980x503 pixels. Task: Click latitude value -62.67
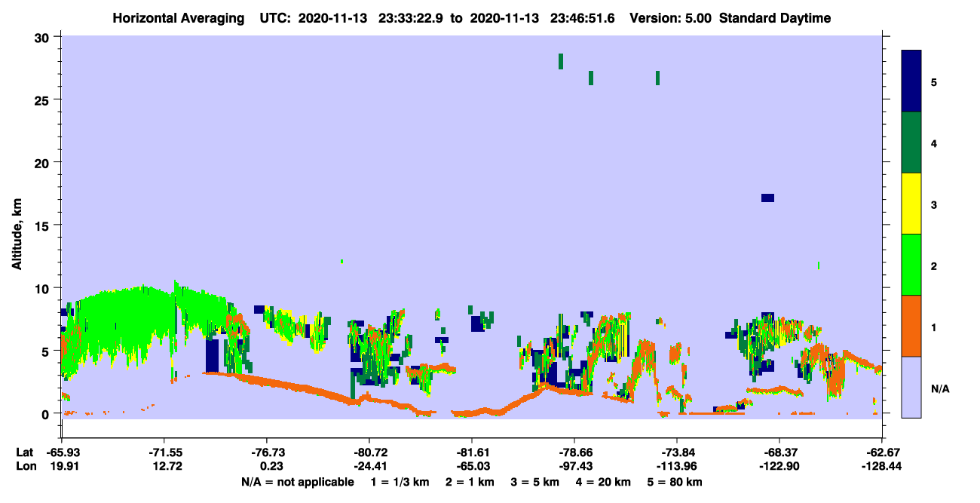881,452
